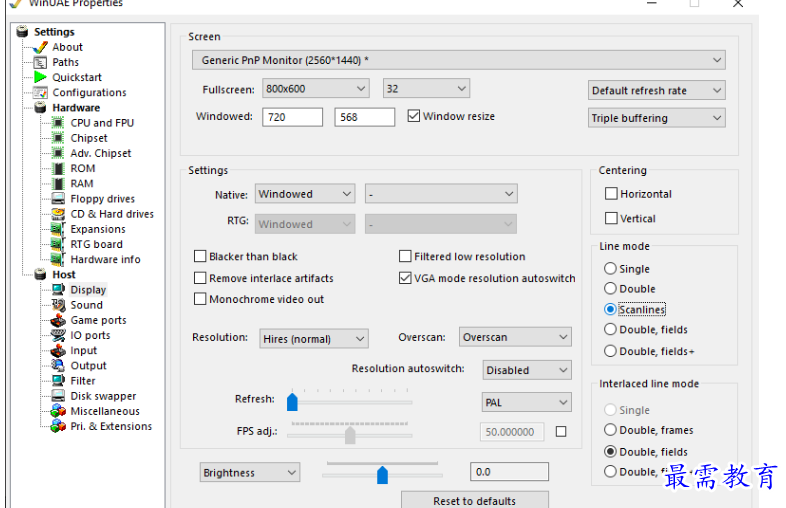Image resolution: width=786 pixels, height=508 pixels.
Task: Click the Game ports joystick icon
Action: (x=58, y=320)
